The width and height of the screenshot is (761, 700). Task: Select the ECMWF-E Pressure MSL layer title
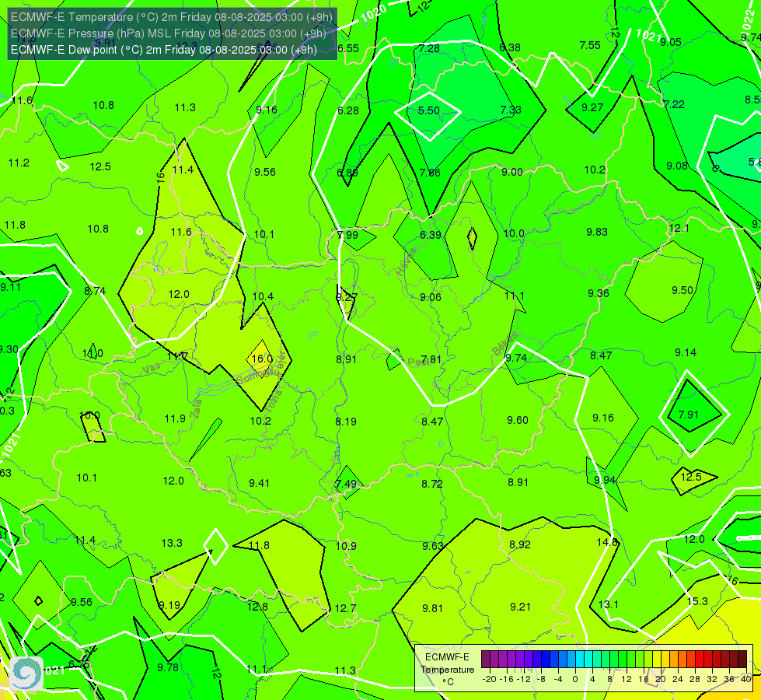click(168, 33)
